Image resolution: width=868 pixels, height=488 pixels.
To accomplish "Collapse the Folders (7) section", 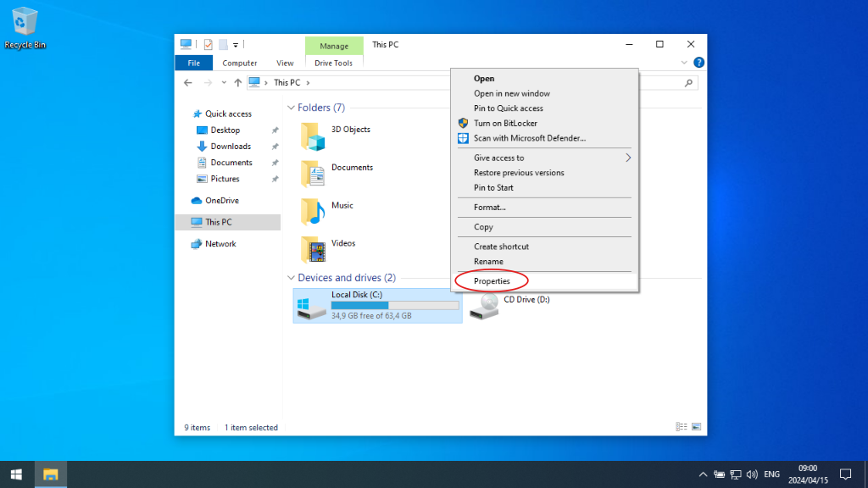I will (x=291, y=108).
